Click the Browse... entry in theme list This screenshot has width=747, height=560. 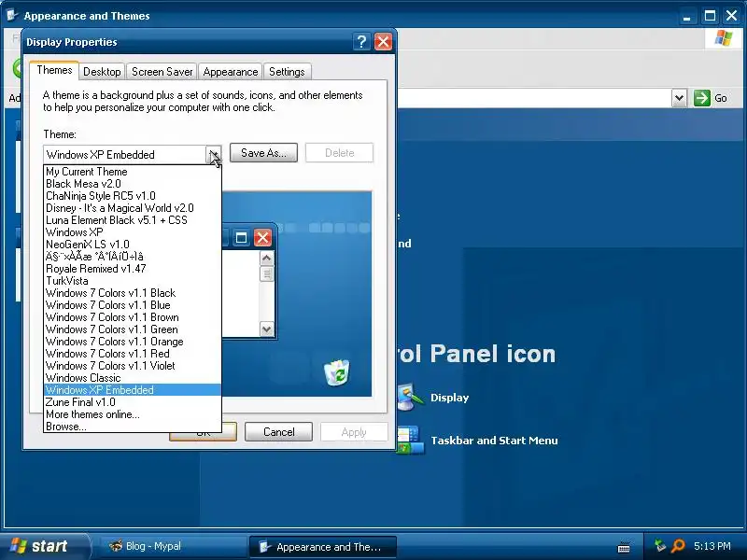point(133,427)
